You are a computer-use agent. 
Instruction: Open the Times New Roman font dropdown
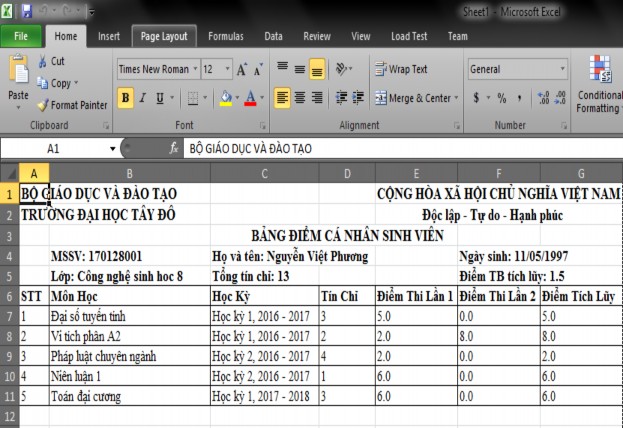click(x=195, y=69)
